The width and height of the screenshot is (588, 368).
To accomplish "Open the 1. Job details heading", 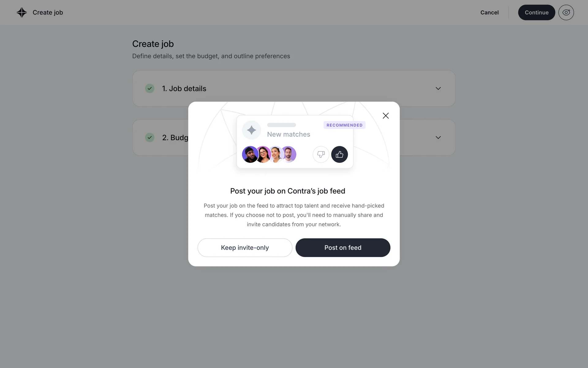I will click(x=184, y=89).
